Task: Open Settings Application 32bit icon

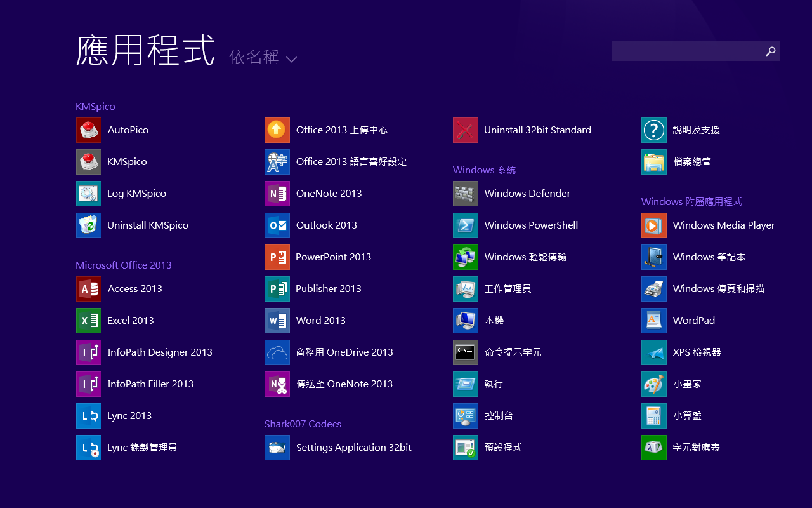Action: (277, 448)
